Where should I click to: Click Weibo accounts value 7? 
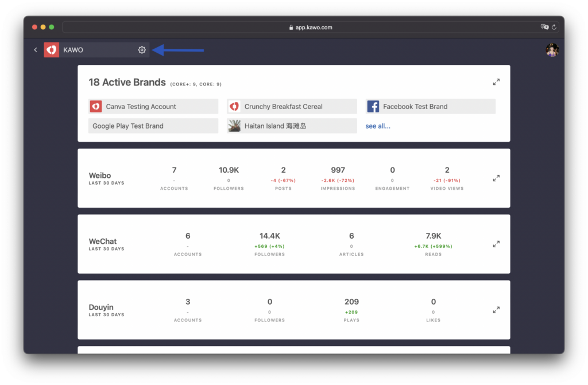[174, 170]
